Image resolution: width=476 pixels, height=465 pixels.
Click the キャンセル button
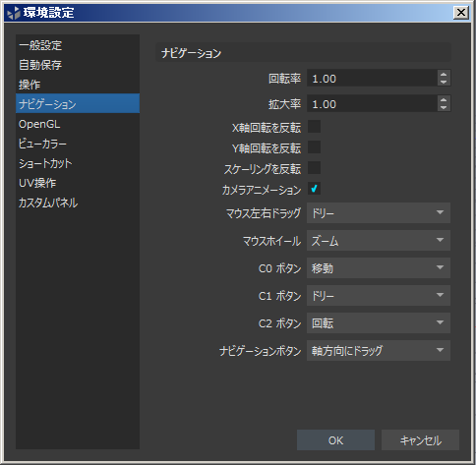pos(420,440)
